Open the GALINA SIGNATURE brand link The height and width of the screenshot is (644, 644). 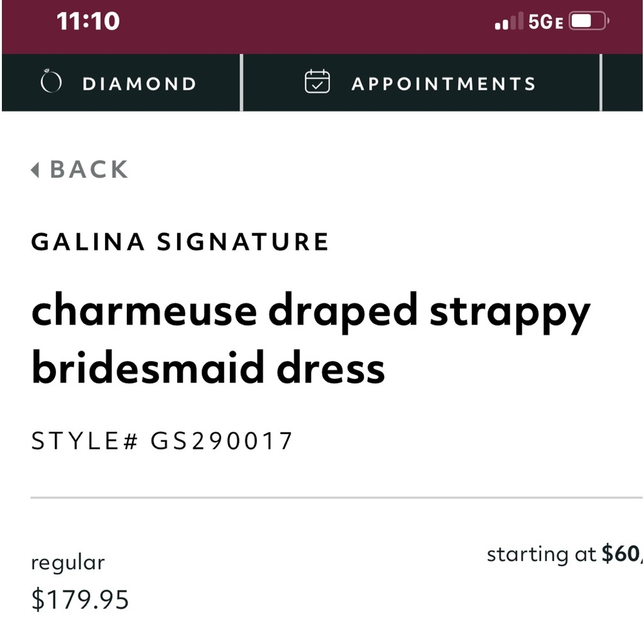click(x=180, y=241)
